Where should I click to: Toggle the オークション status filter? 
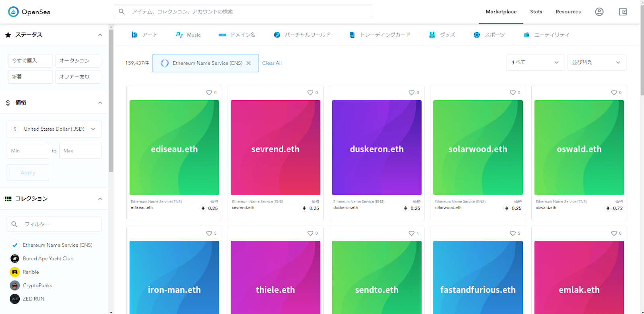pos(78,61)
